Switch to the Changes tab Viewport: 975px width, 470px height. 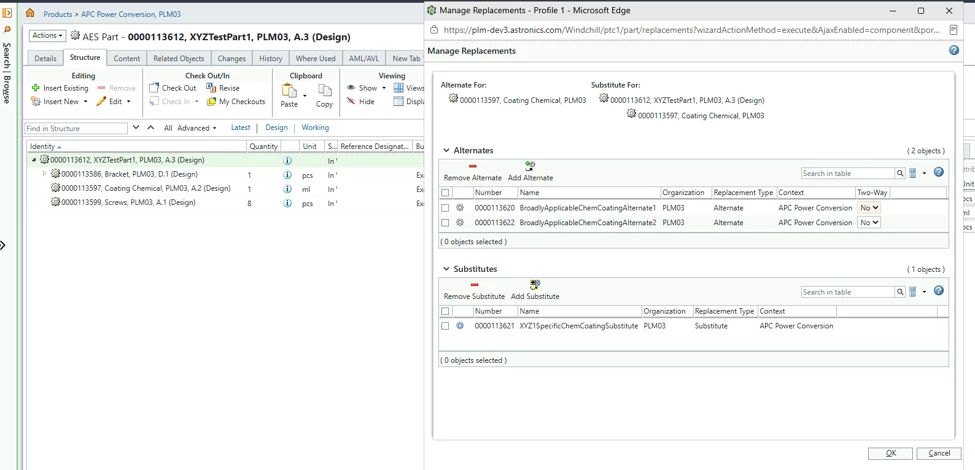pos(231,58)
